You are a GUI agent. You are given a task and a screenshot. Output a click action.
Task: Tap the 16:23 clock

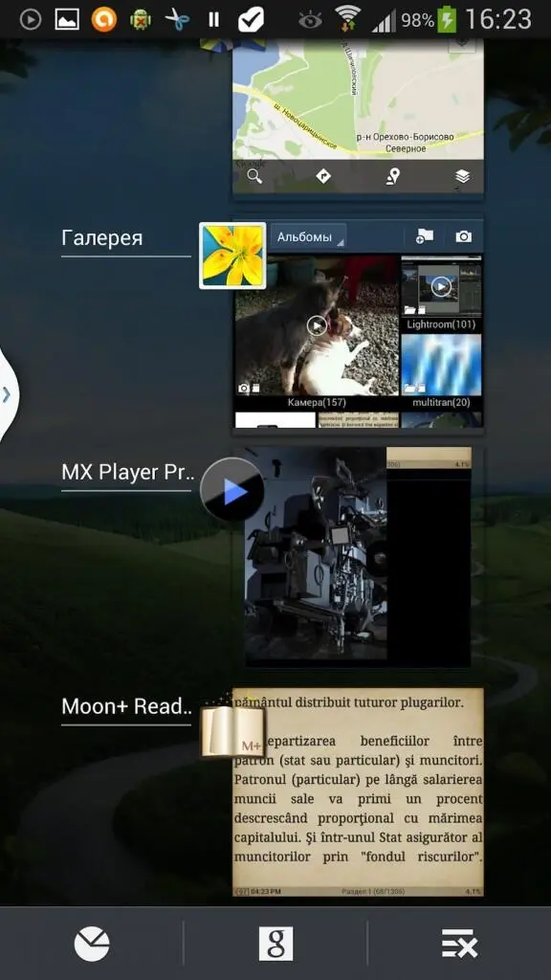(497, 20)
